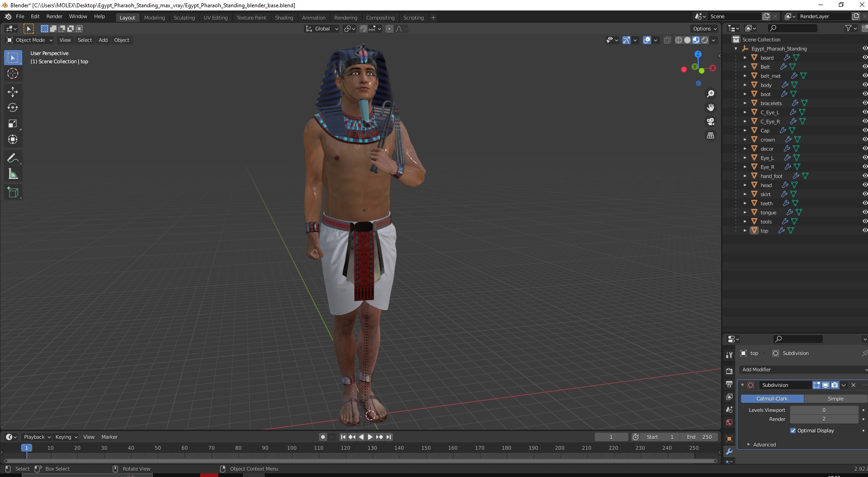The image size is (868, 477).
Task: Open the viewport Options dropdown
Action: pyautogui.click(x=705, y=29)
